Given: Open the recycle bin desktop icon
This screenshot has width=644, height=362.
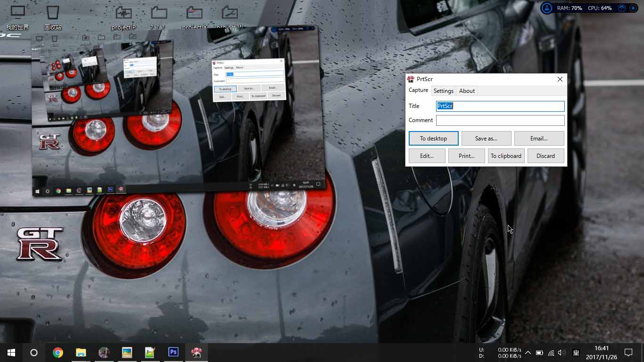Looking at the screenshot, I should click(53, 17).
